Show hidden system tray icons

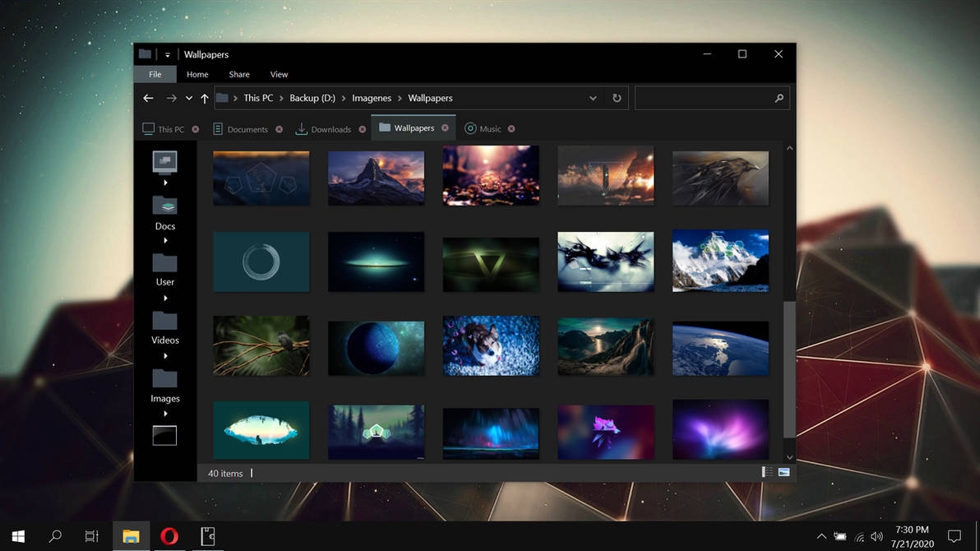pyautogui.click(x=821, y=536)
